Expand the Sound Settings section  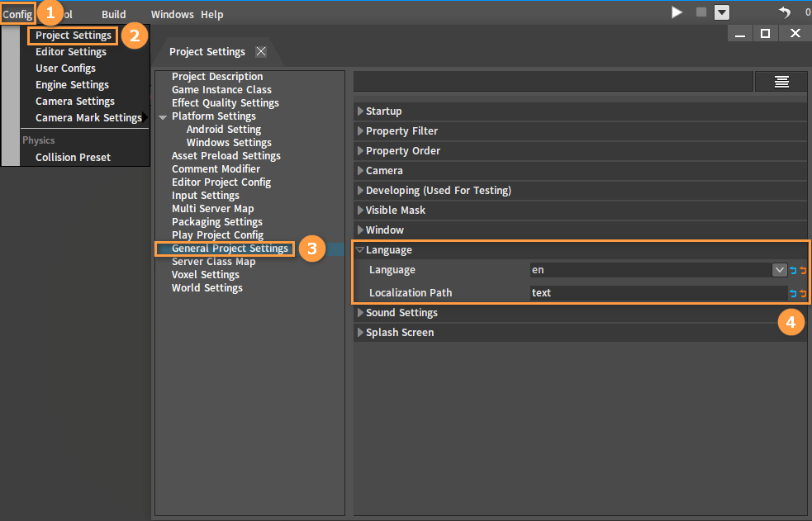(360, 312)
